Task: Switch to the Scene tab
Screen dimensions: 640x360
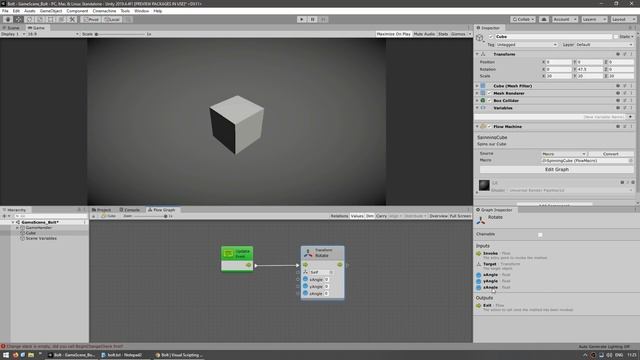Action: [11, 28]
